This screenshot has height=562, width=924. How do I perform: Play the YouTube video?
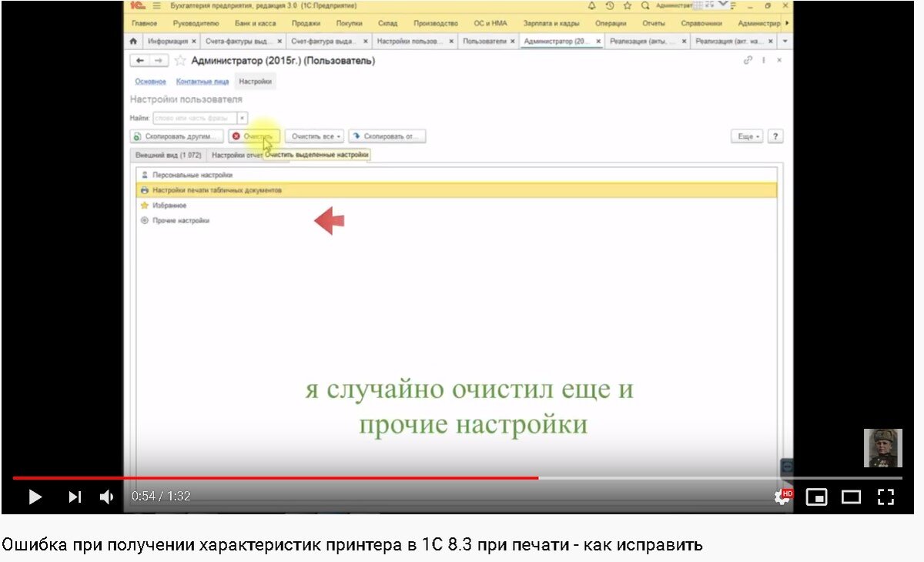pyautogui.click(x=35, y=497)
